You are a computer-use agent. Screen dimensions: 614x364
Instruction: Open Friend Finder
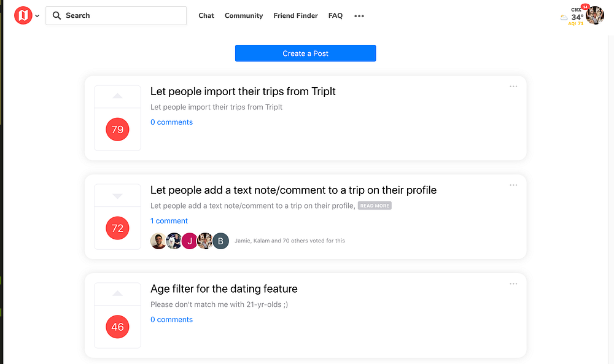295,15
